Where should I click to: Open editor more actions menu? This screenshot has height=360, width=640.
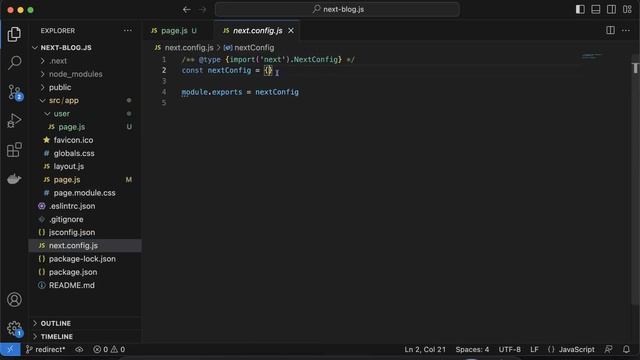(626, 30)
